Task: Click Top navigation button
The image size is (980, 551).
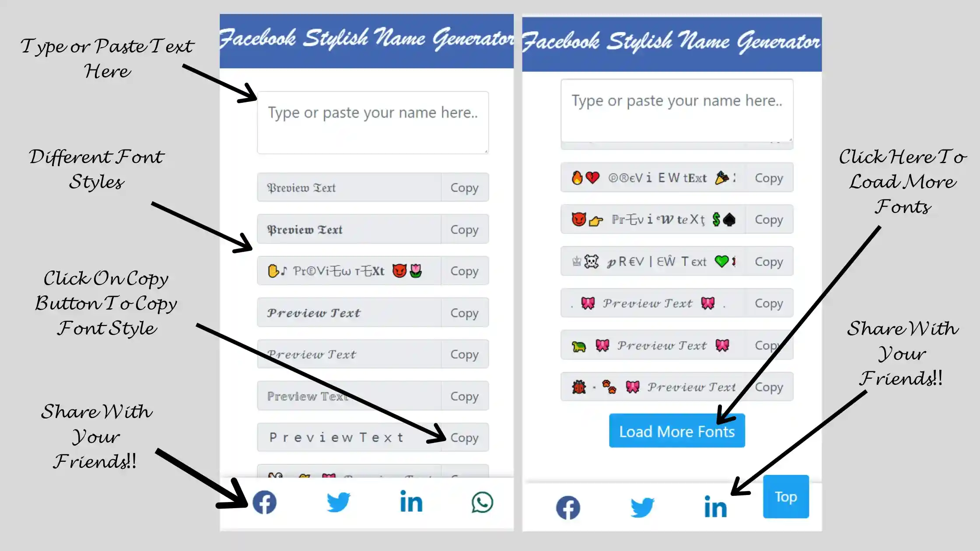Action: point(785,496)
